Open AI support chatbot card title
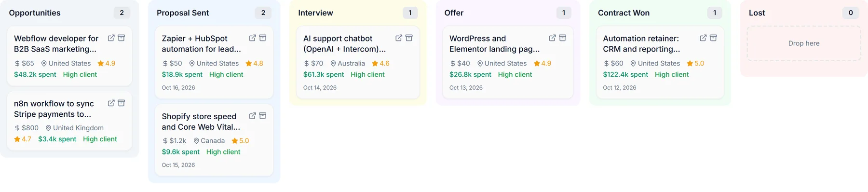 [x=345, y=43]
